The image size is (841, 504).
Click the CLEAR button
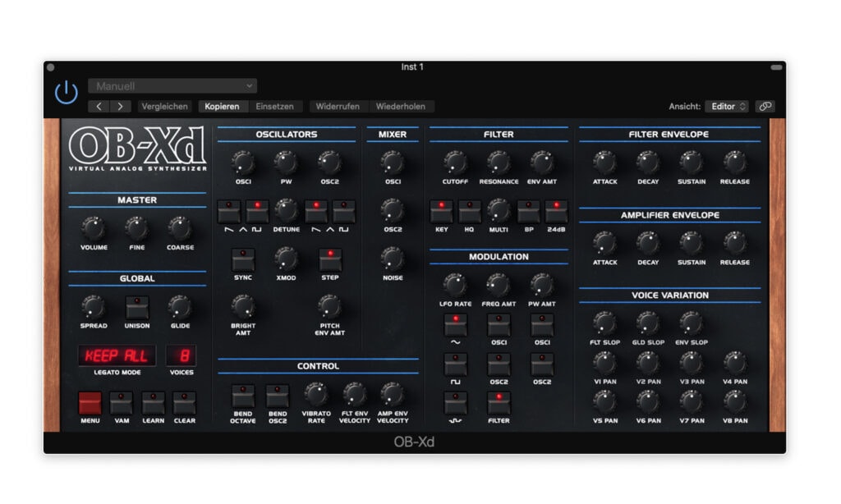tap(185, 403)
